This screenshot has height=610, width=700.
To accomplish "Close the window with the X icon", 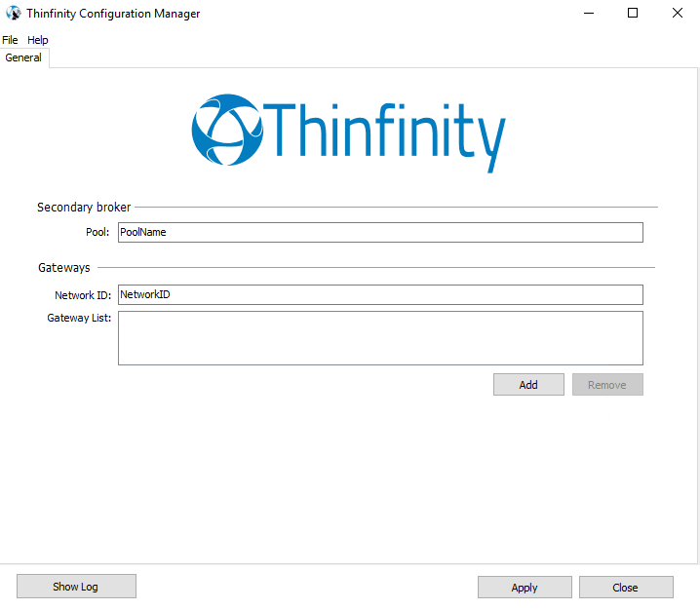I will pos(678,13).
